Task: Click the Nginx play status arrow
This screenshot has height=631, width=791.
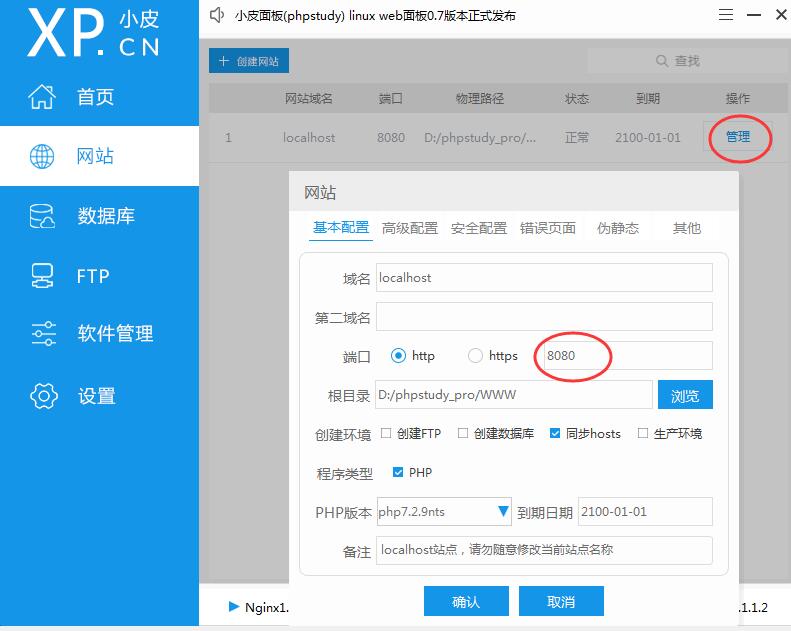Action: [234, 606]
